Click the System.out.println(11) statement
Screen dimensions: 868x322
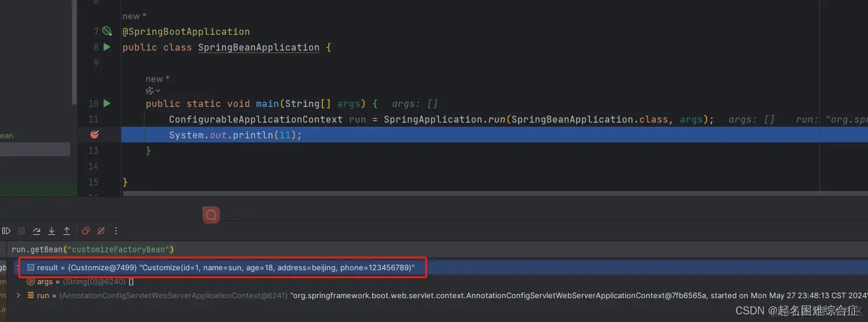coord(236,135)
